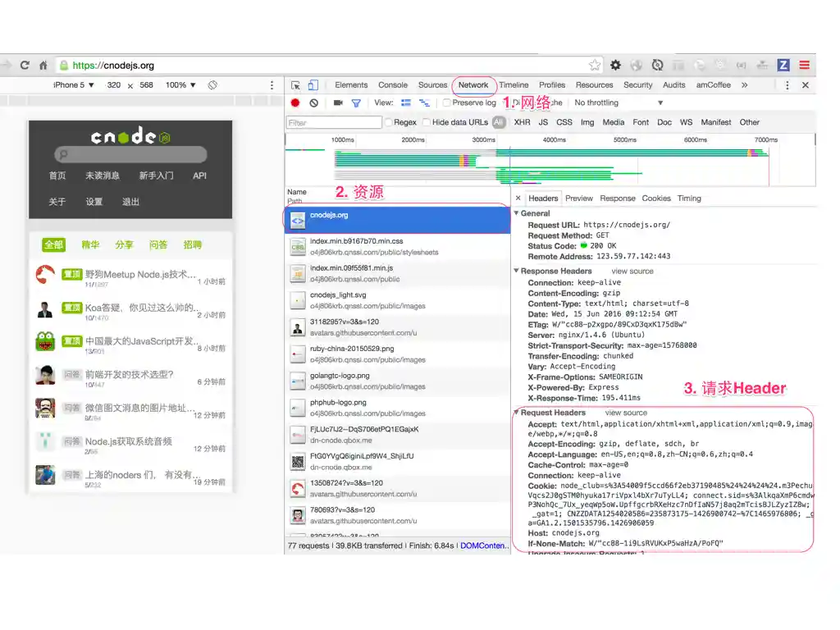
Task: Toggle Hide data URLs checkbox
Action: [427, 123]
